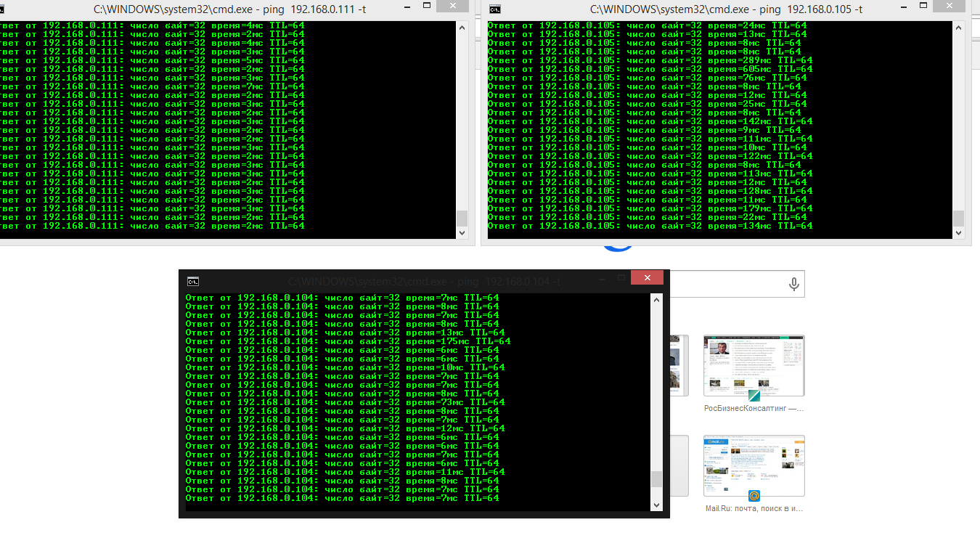This screenshot has height=538, width=980.
Task: Click the 192.168.0.105 reply with время=289мс
Action: pyautogui.click(x=650, y=60)
